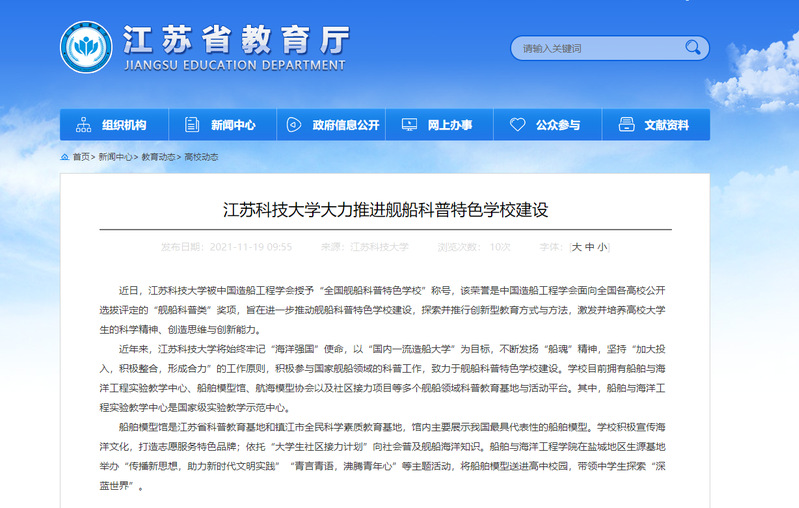Focus the keyword search input field
The image size is (799, 508).
pos(595,48)
